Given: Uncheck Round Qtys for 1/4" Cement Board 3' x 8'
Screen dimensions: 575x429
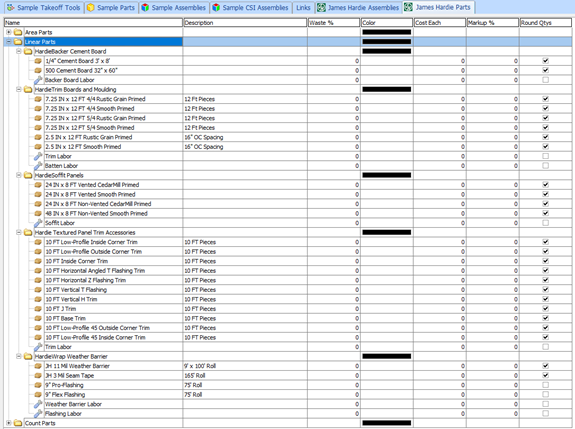Looking at the screenshot, I should coord(545,61).
